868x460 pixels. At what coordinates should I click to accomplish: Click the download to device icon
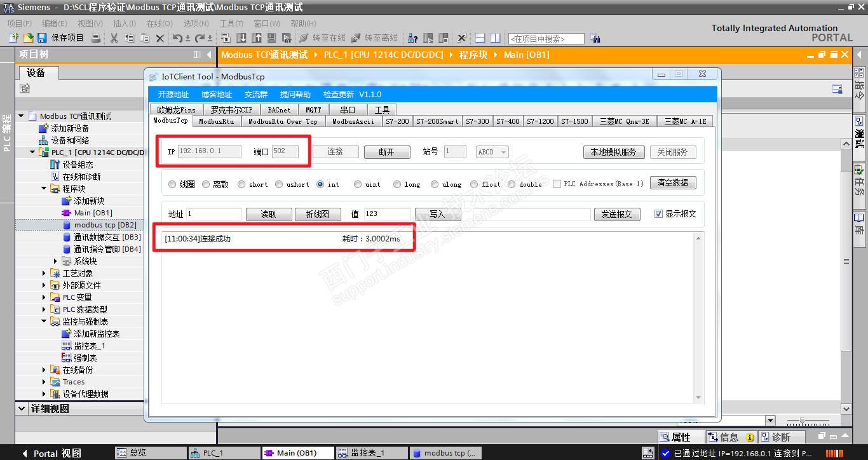click(x=242, y=38)
